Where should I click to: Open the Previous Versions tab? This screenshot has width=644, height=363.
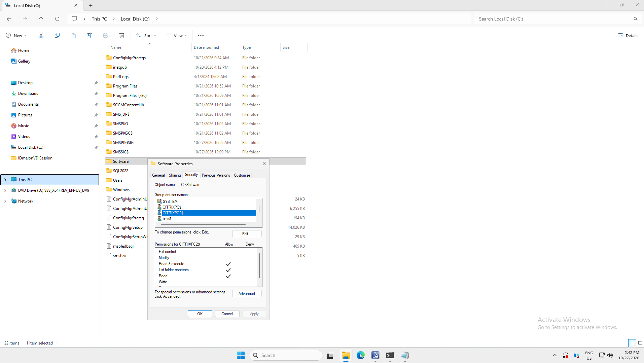pos(216,175)
